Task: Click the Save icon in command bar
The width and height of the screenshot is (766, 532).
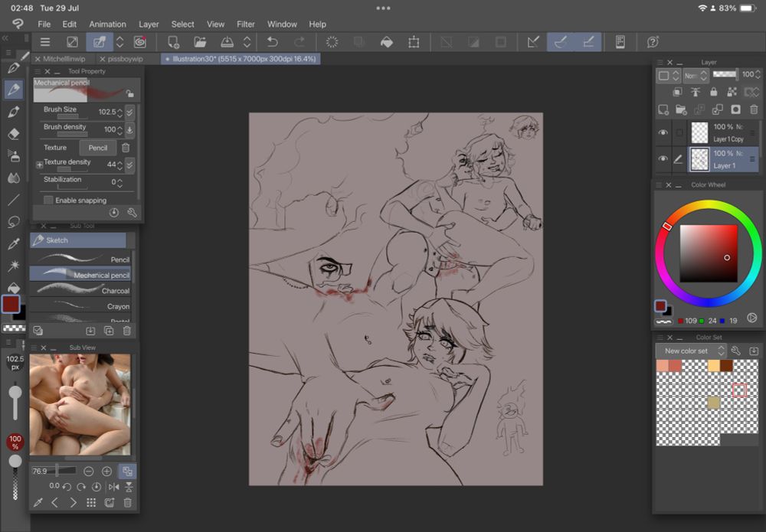Action: 228,42
